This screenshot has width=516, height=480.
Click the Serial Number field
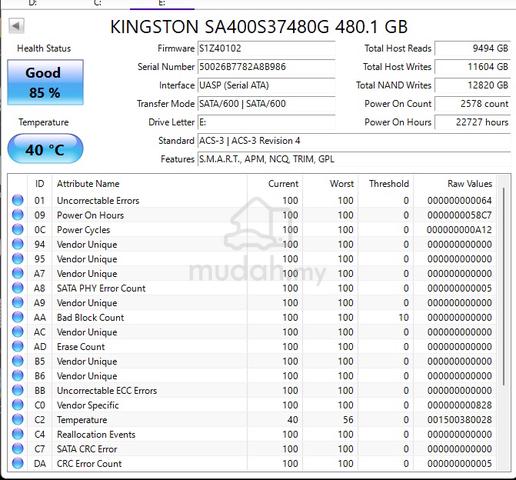(266, 67)
